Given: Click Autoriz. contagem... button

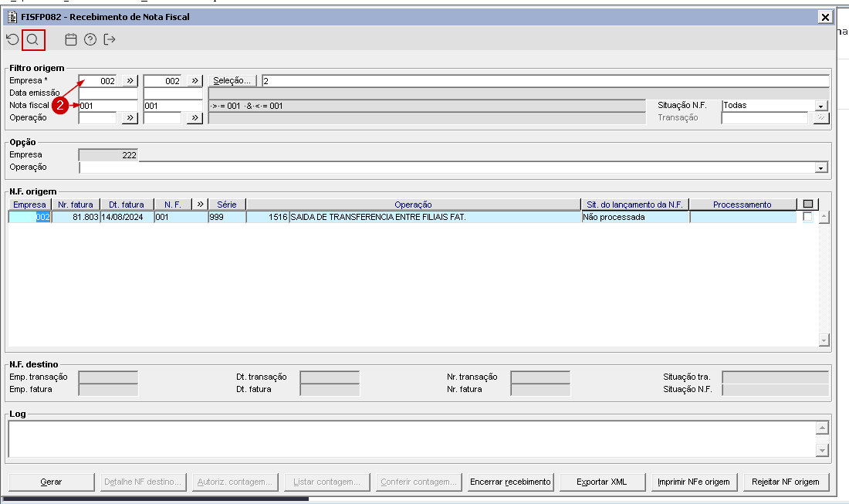Looking at the screenshot, I should click(235, 482).
